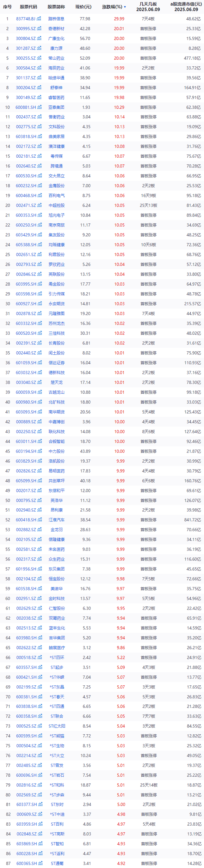204x868 pixels.
Task: Open stock code link 002513.SZ
Action: (26, 628)
